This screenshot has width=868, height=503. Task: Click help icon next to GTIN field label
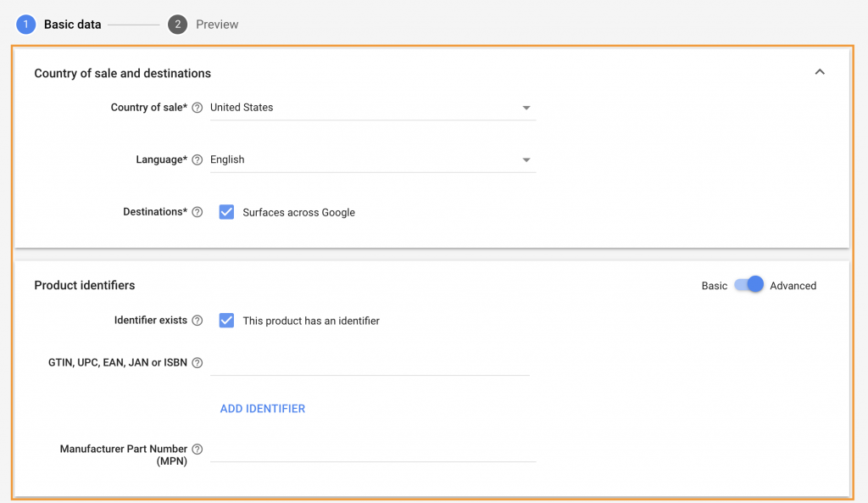[198, 363]
